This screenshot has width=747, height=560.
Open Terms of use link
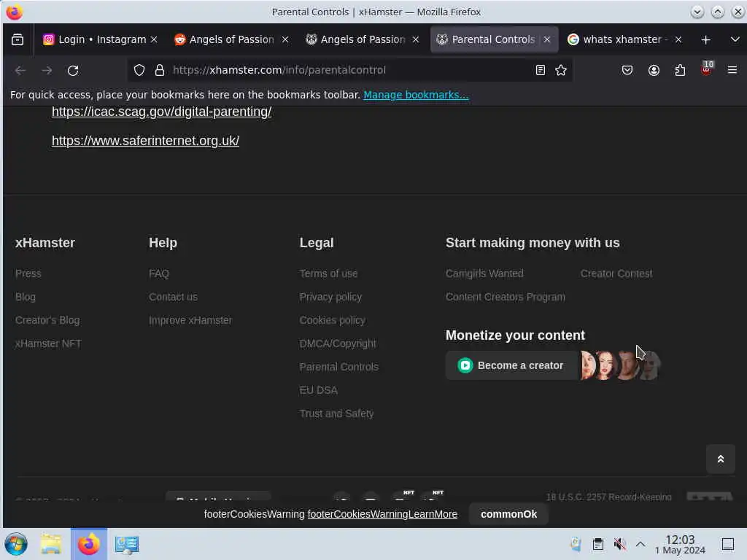[x=328, y=273]
